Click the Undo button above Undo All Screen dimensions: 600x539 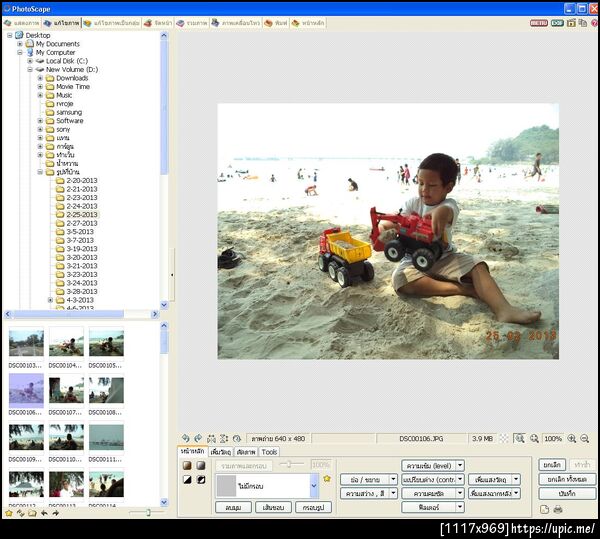(x=552, y=465)
